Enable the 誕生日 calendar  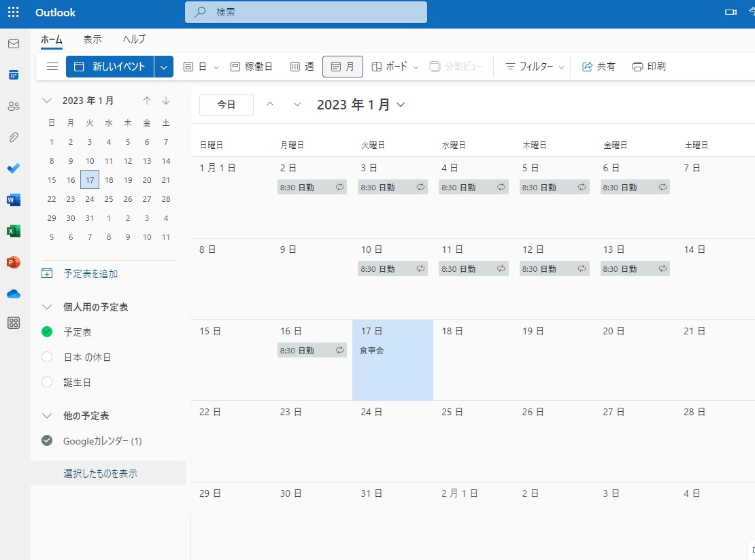pos(47,383)
